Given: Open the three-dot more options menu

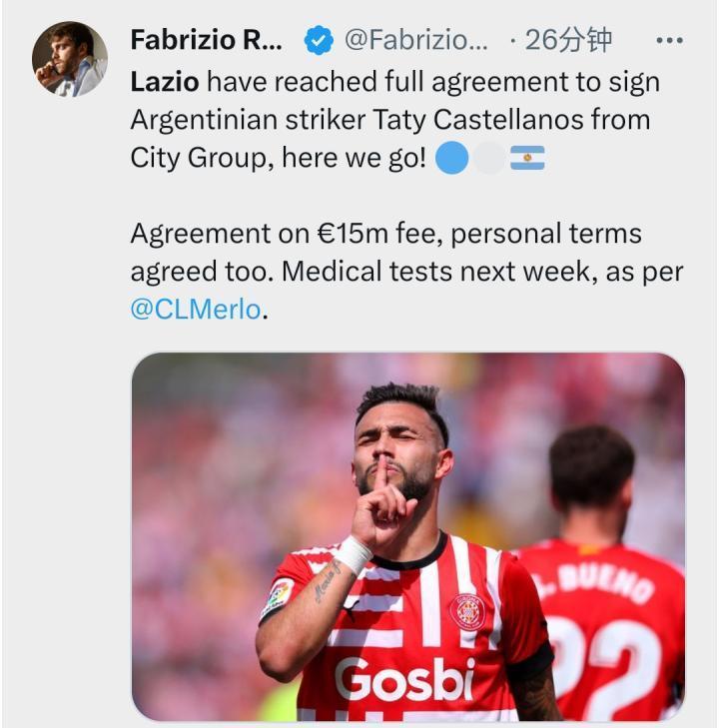Looking at the screenshot, I should click(x=669, y=41).
